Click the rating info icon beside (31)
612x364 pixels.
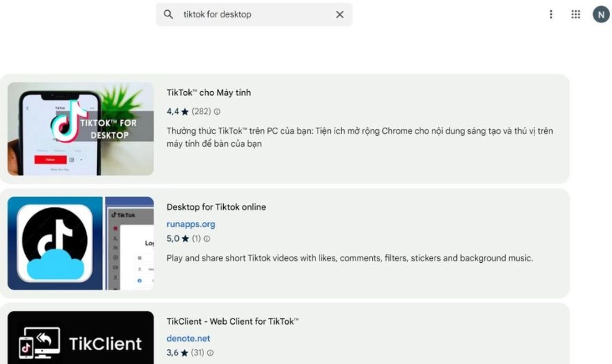coord(210,352)
